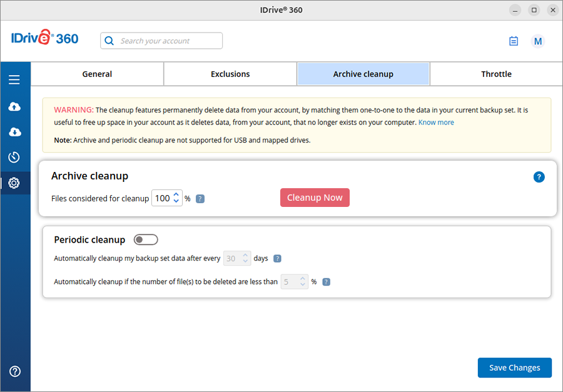Open the cloud Backup section in sidebar

click(14, 107)
